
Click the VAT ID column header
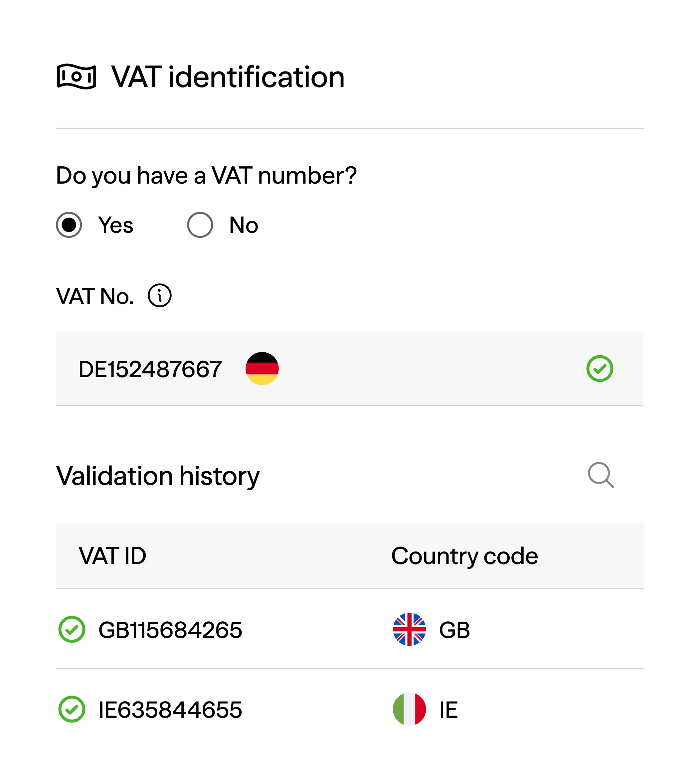[x=112, y=555]
